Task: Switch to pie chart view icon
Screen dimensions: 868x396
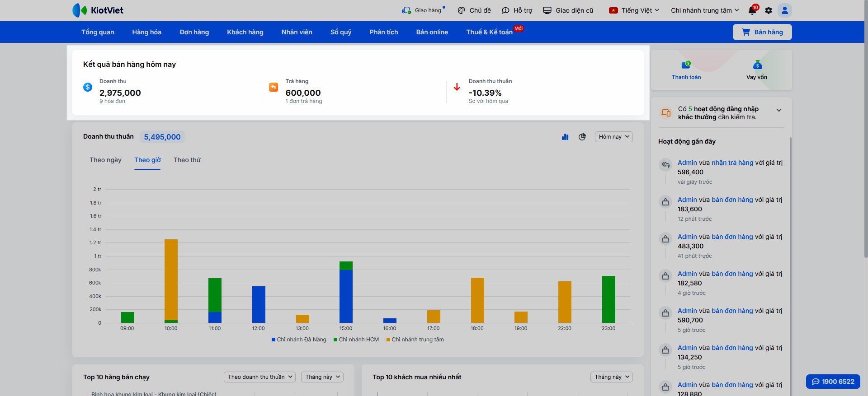Action: point(582,137)
